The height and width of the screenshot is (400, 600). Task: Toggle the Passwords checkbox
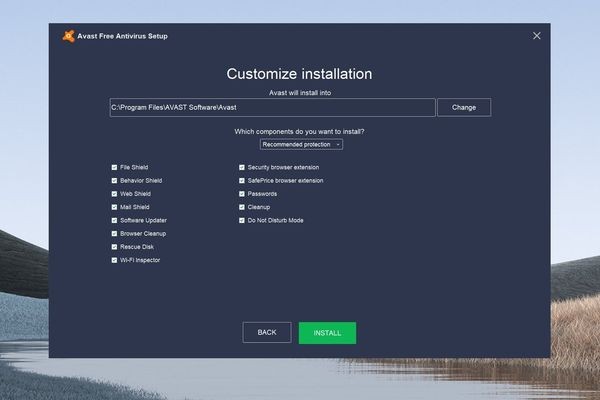coord(241,194)
